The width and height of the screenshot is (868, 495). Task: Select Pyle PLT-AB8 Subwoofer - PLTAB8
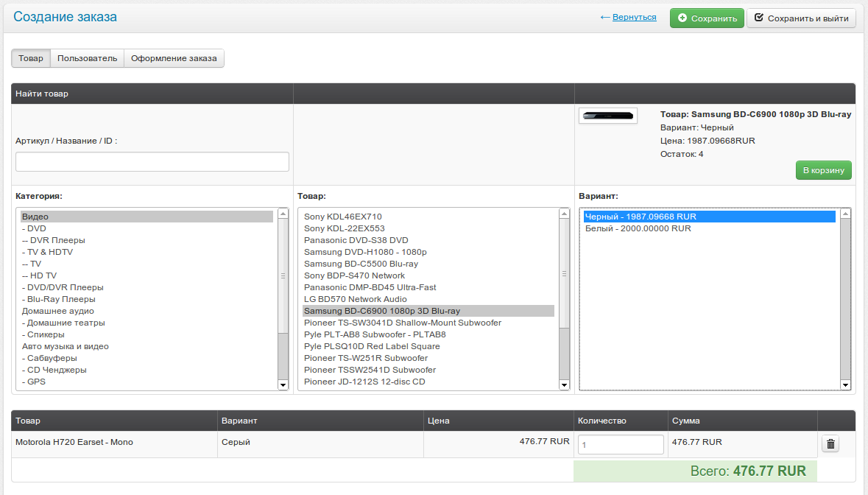coord(428,334)
